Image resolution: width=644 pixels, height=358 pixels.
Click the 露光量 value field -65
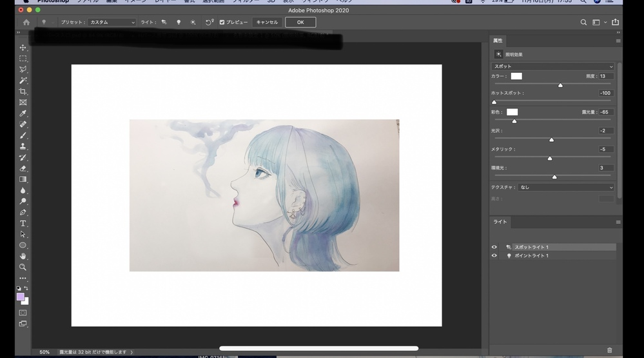606,112
